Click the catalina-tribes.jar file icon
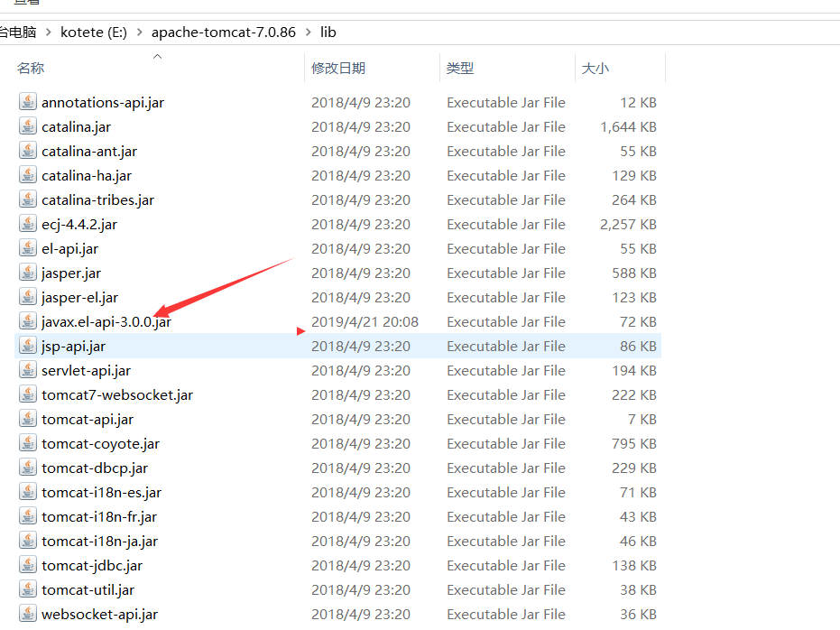The height and width of the screenshot is (630, 840). click(x=28, y=199)
